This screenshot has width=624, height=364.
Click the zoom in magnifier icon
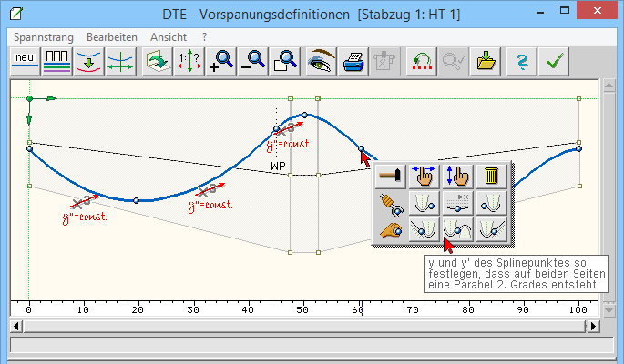click(x=221, y=62)
